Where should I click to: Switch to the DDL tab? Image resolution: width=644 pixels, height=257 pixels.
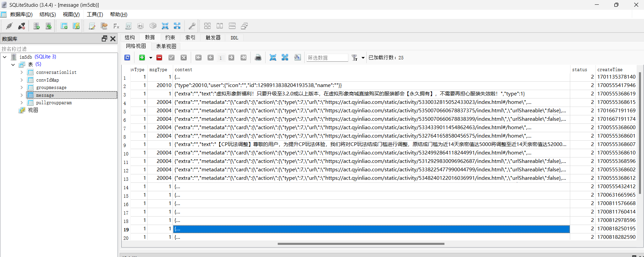235,38
